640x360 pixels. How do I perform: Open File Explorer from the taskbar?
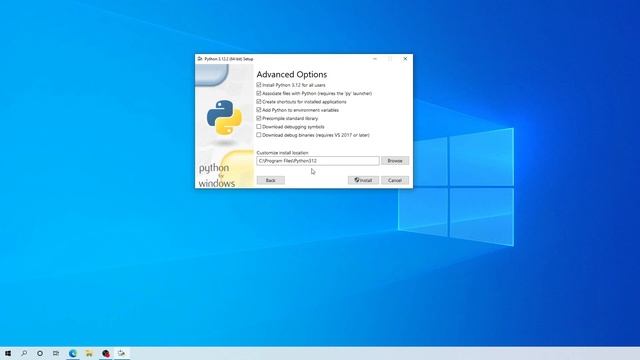click(x=89, y=353)
